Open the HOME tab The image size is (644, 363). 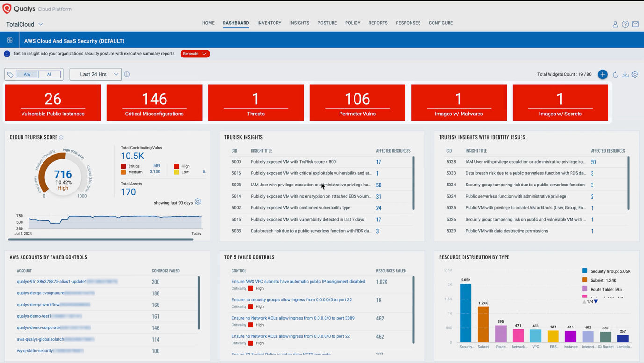click(x=208, y=23)
